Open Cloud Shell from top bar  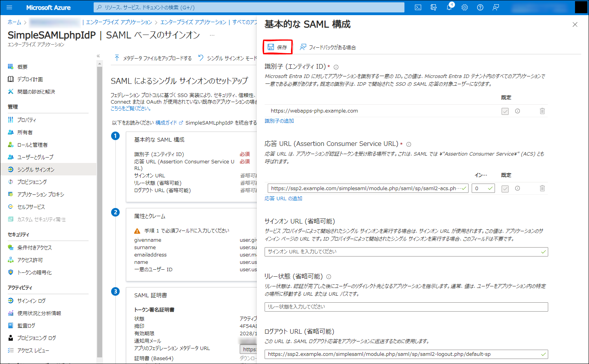418,7
